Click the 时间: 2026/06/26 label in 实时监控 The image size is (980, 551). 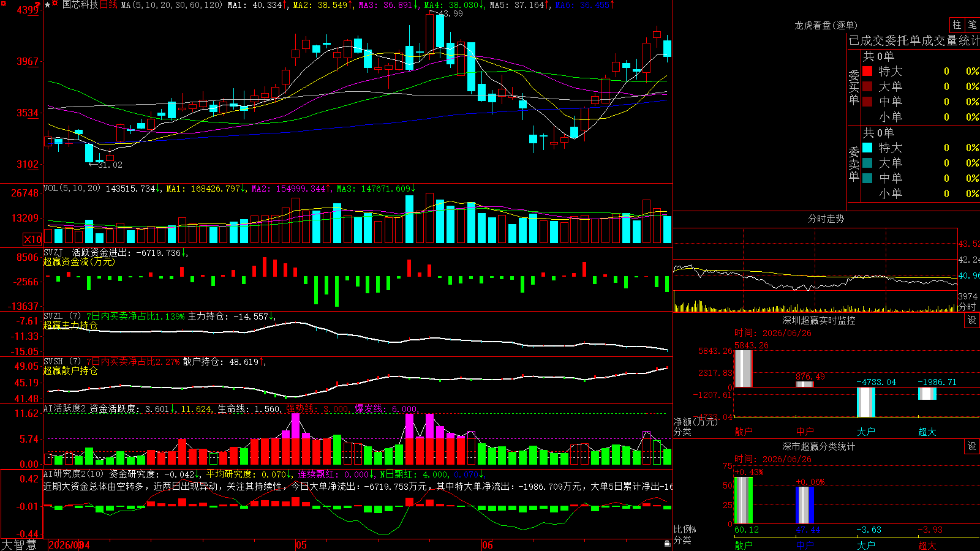pos(773,333)
